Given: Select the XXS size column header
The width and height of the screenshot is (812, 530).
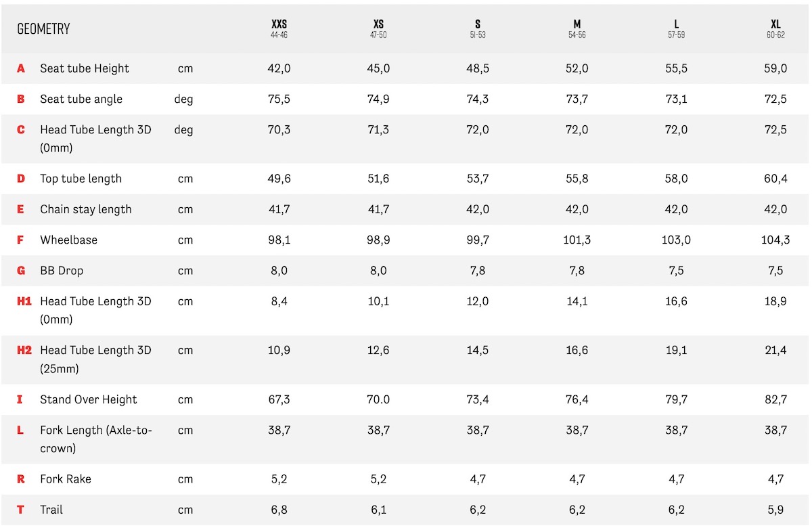Looking at the screenshot, I should pyautogui.click(x=279, y=28).
